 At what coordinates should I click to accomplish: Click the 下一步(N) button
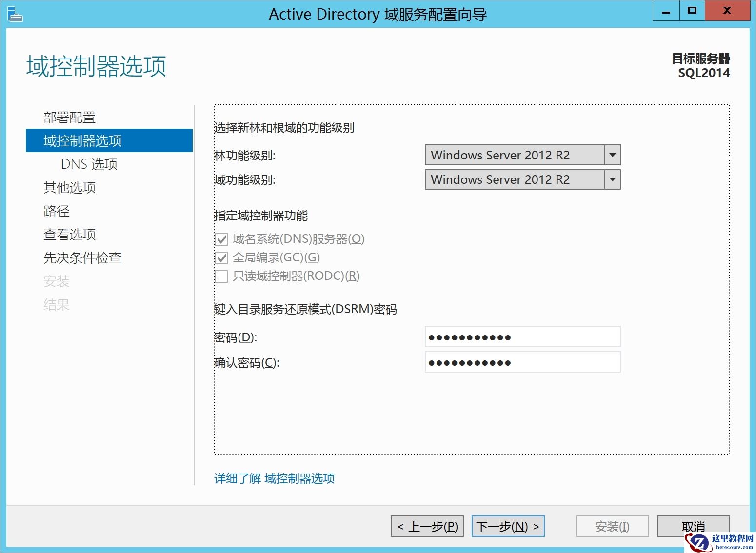coord(507,526)
